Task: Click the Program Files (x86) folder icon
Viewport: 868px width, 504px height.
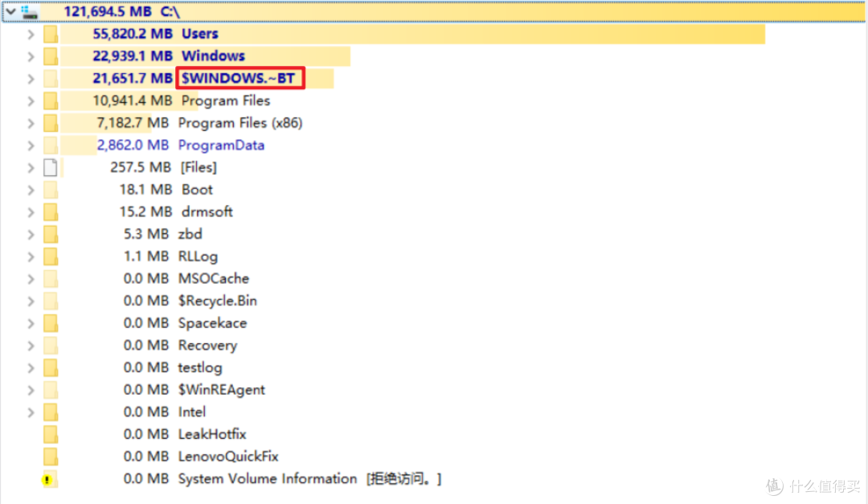Action: [x=51, y=123]
